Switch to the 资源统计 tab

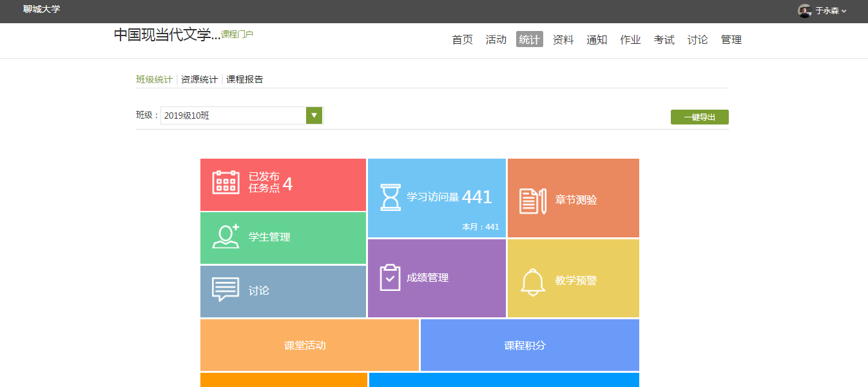point(199,79)
